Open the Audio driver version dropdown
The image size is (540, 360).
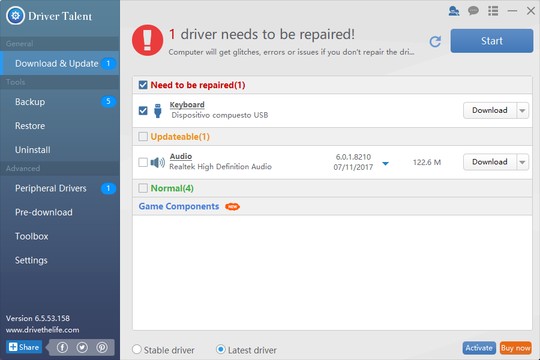386,164
